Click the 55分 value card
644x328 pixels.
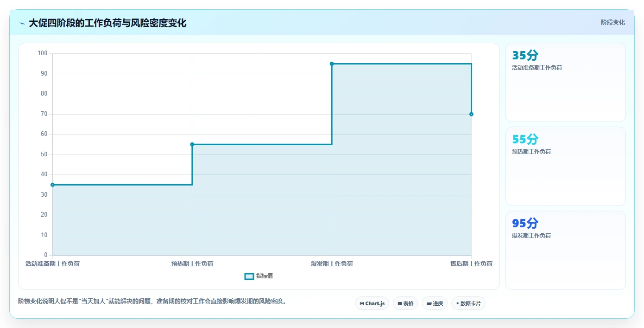[565, 167]
